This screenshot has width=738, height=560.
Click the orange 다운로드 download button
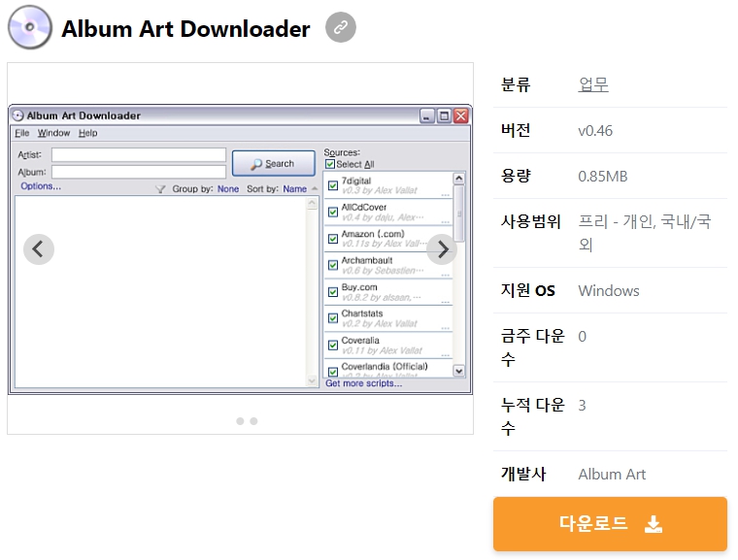[x=610, y=524]
